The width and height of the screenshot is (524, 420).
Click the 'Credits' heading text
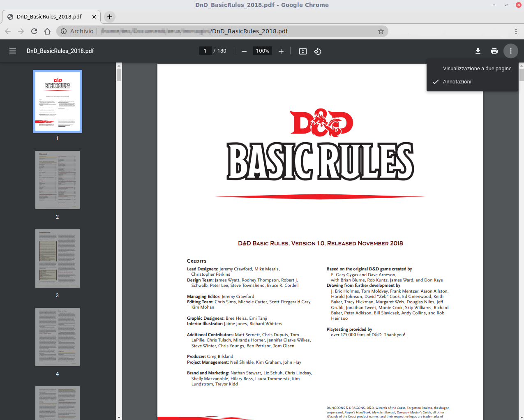(x=197, y=261)
